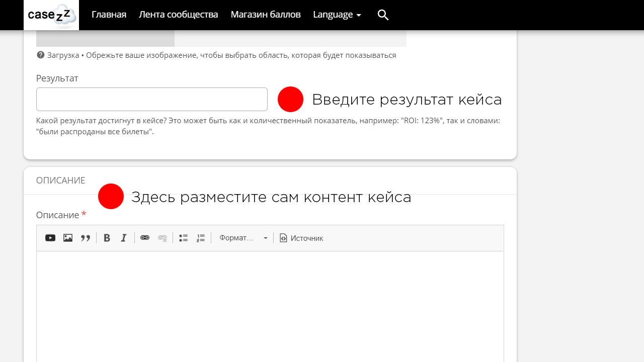This screenshot has width=644, height=362.
Task: Insert a numbered list
Action: pos(201,238)
